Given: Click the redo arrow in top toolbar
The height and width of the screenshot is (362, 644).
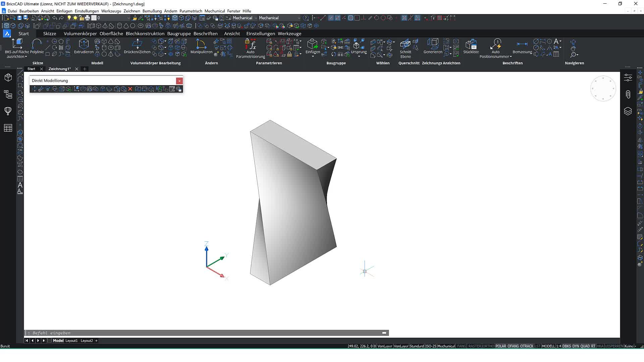Looking at the screenshot, I should click(x=61, y=18).
